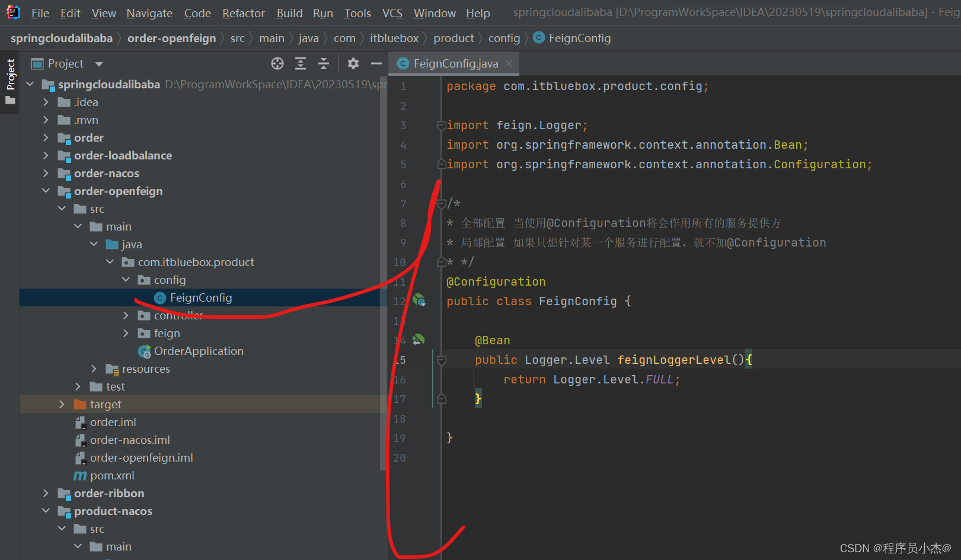Open the Project view dropdown
This screenshot has height=560, width=961.
coord(99,64)
